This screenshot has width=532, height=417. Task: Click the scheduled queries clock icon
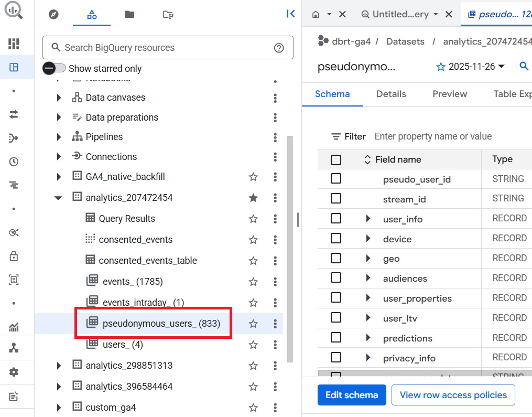[14, 162]
